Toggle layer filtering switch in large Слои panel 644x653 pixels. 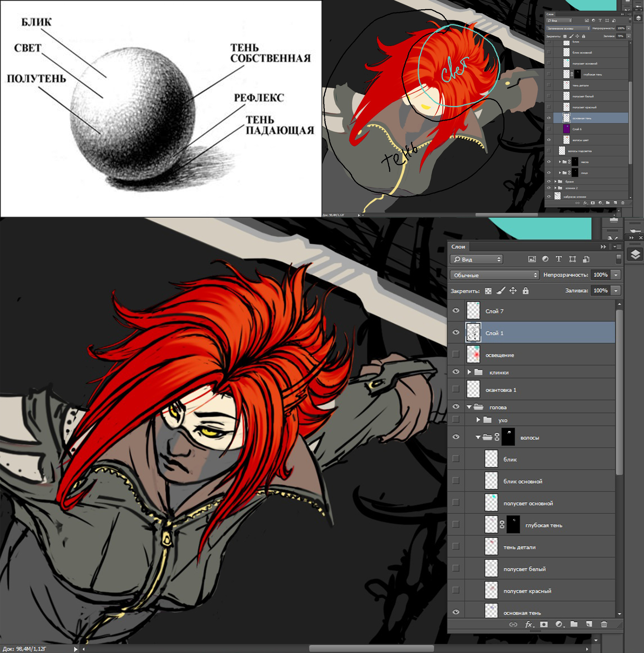619,259
